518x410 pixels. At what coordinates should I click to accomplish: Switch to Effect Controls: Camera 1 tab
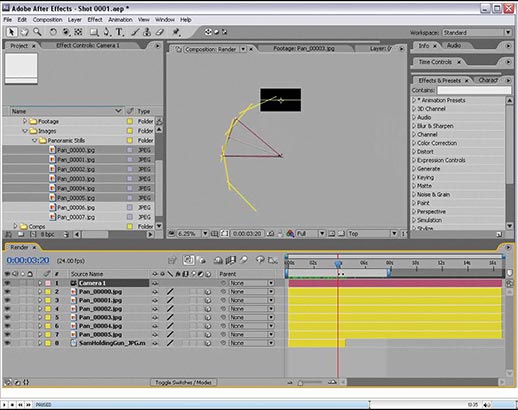click(88, 45)
